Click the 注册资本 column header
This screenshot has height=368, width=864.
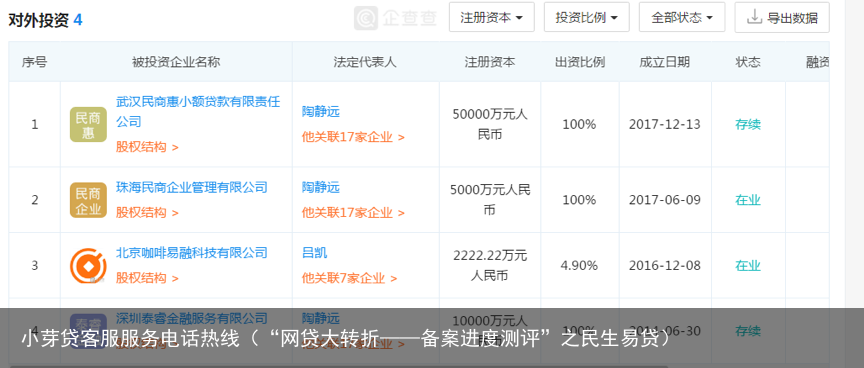(490, 62)
